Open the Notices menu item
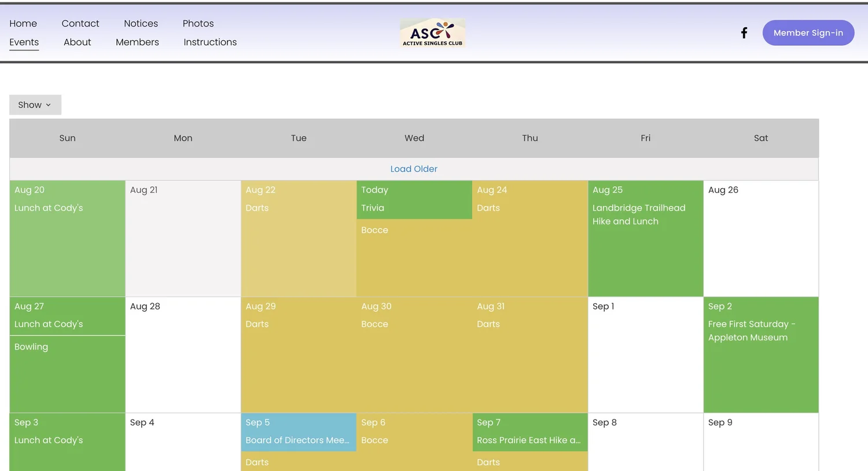868x471 pixels. pyautogui.click(x=141, y=23)
